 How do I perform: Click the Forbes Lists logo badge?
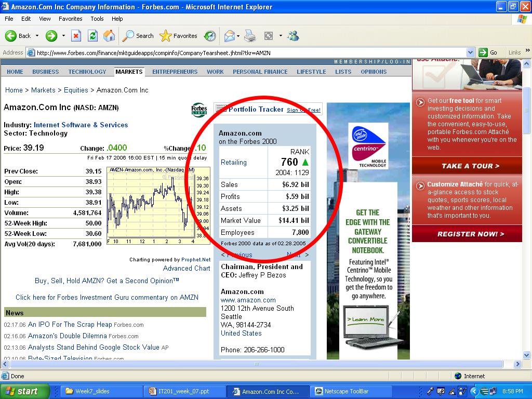tap(199, 110)
